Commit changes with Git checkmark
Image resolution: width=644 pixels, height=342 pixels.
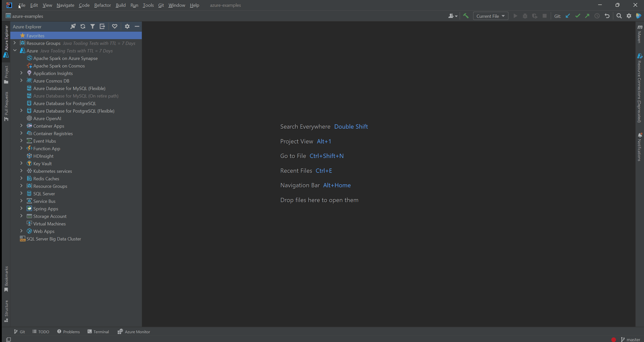click(x=577, y=16)
